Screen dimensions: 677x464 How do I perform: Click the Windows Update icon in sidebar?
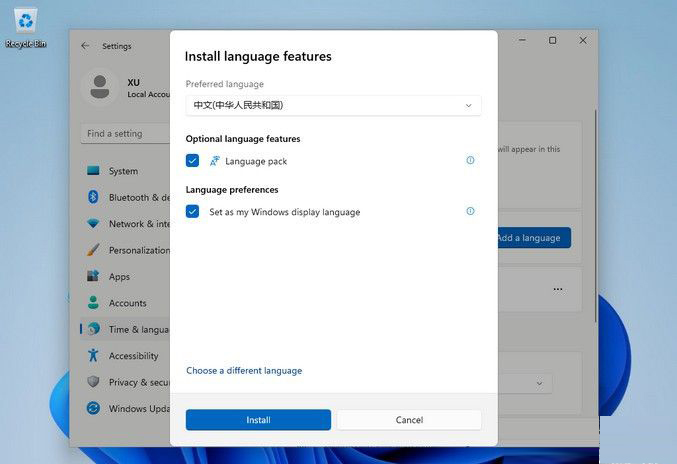point(93,408)
